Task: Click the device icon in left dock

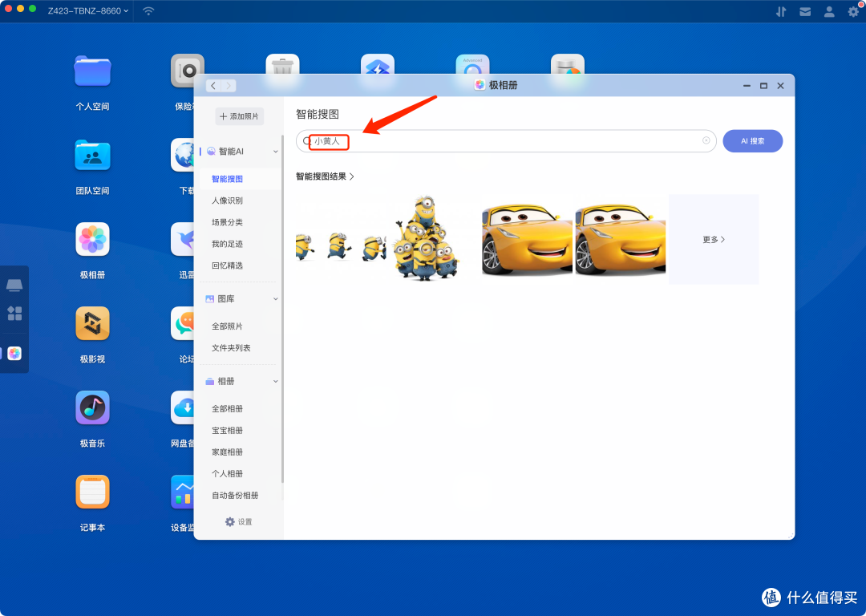Action: click(x=14, y=285)
